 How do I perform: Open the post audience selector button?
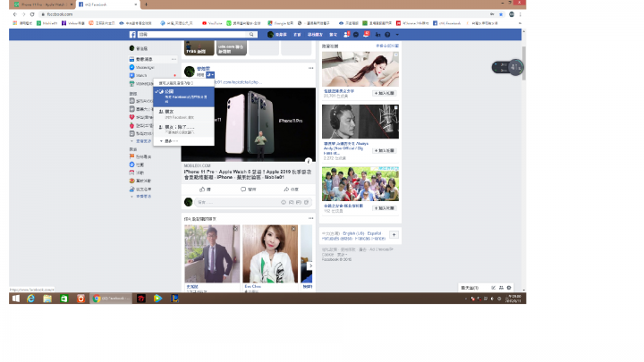[210, 75]
